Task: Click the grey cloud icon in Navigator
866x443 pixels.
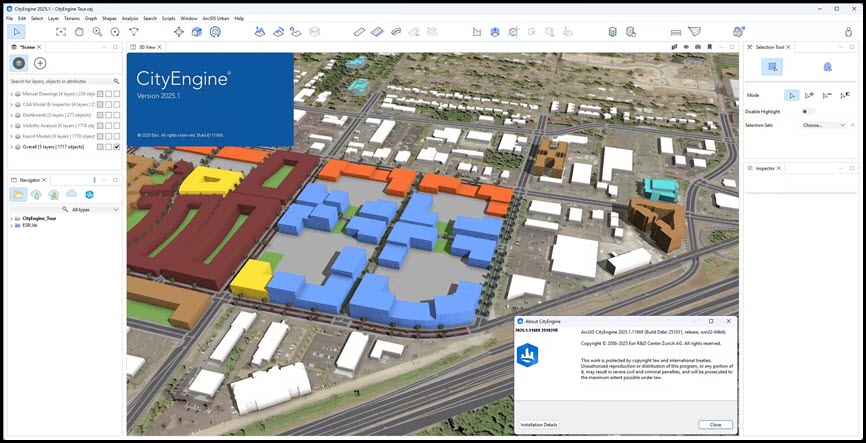Action: click(72, 194)
